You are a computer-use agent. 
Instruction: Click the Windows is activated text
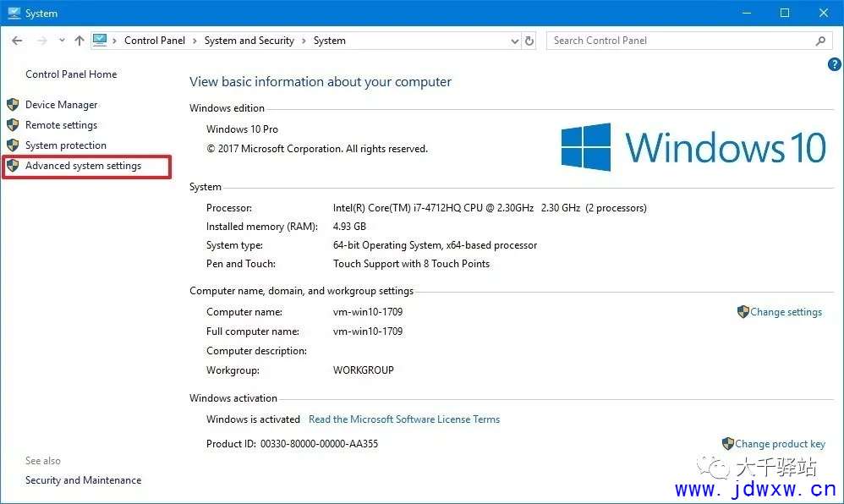253,419
